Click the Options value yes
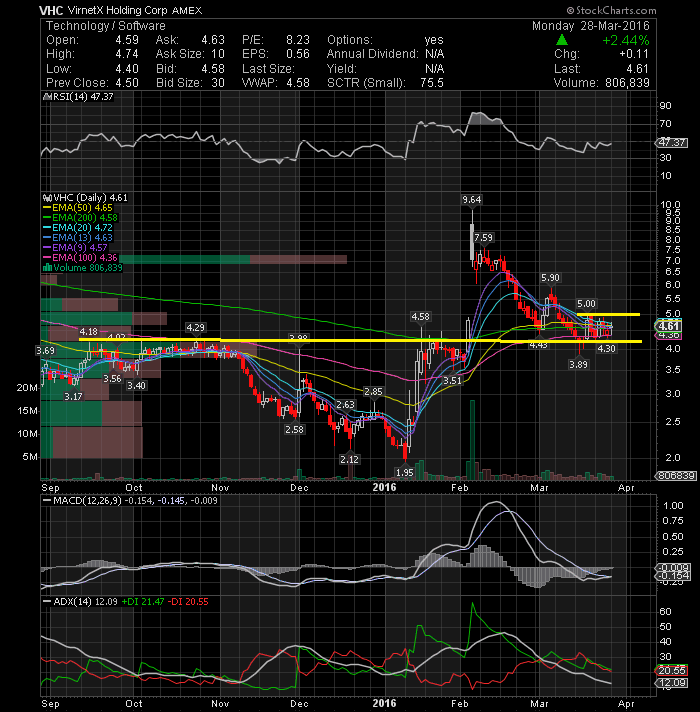The width and height of the screenshot is (700, 712). coord(434,40)
